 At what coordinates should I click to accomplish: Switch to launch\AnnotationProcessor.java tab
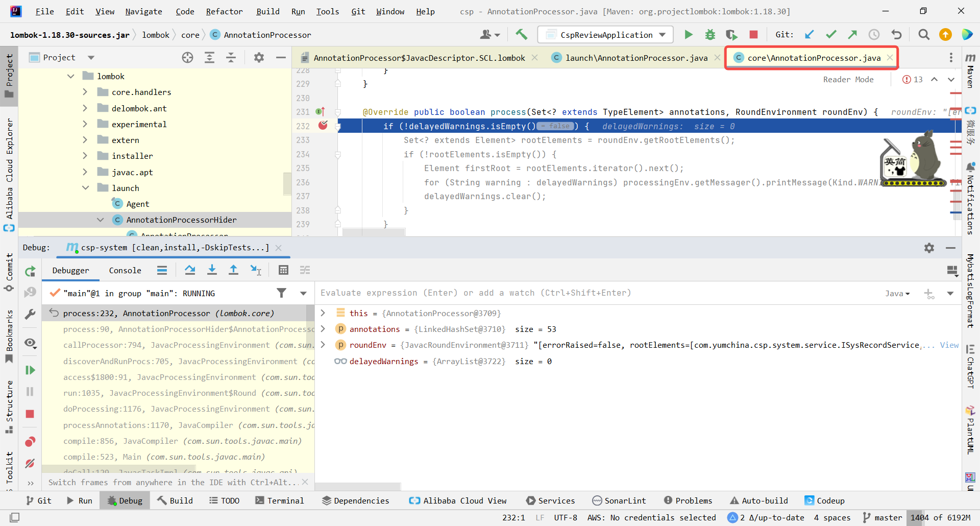click(x=636, y=58)
